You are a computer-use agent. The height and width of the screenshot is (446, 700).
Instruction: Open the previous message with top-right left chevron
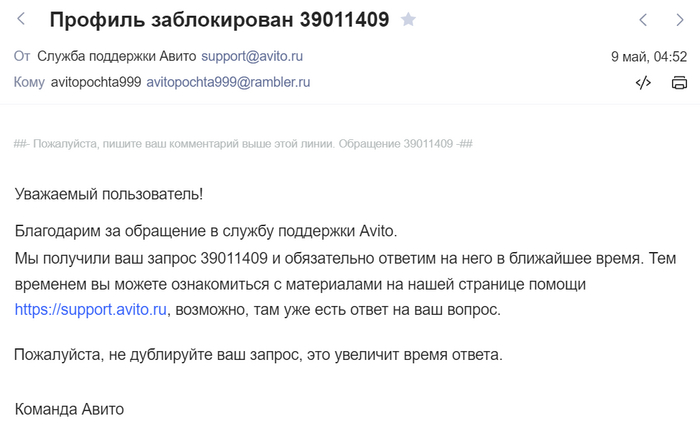pos(643,20)
